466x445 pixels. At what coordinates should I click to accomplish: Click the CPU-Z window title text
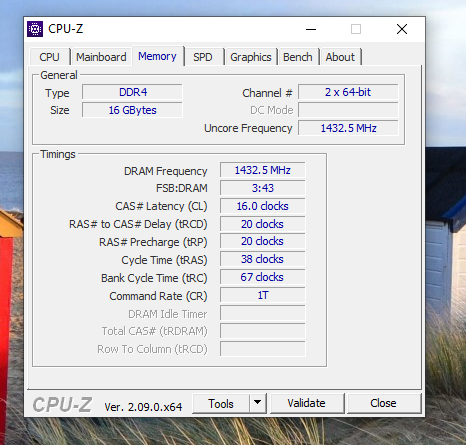pyautogui.click(x=66, y=29)
